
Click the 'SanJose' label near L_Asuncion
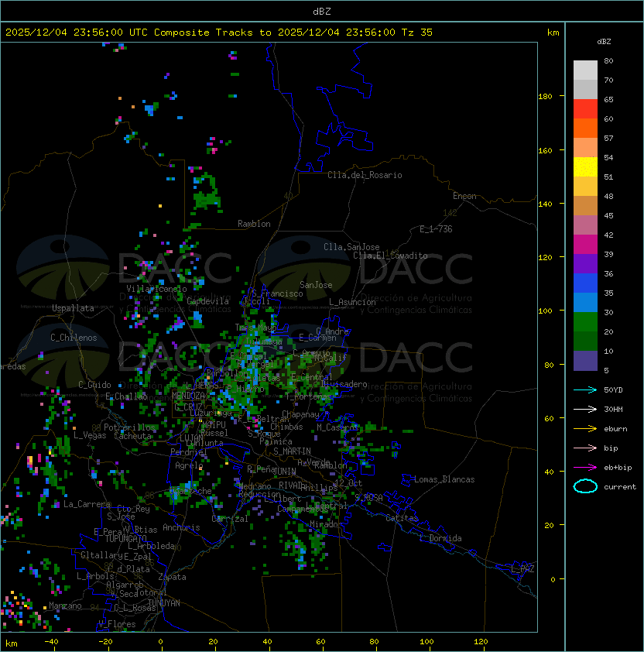point(316,285)
